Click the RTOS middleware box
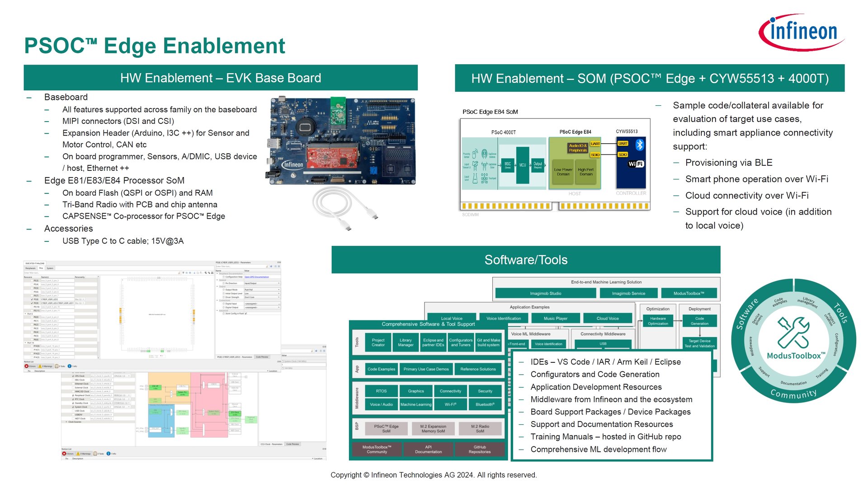868x488 pixels. pos(381,391)
